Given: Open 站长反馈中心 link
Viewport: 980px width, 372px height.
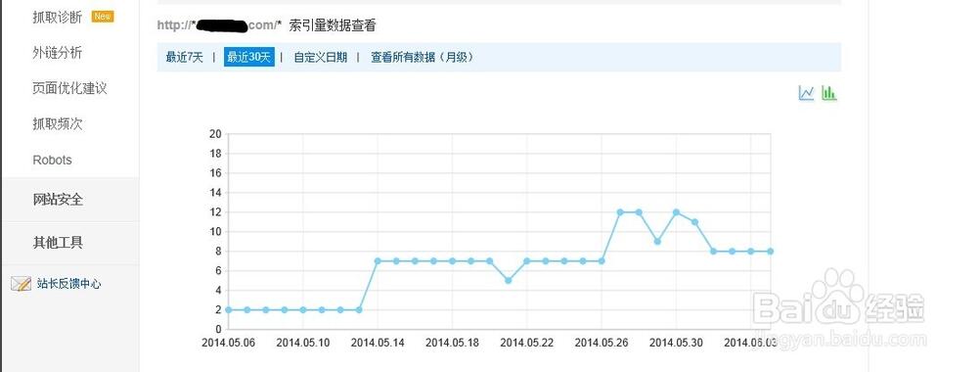Looking at the screenshot, I should 68,284.
